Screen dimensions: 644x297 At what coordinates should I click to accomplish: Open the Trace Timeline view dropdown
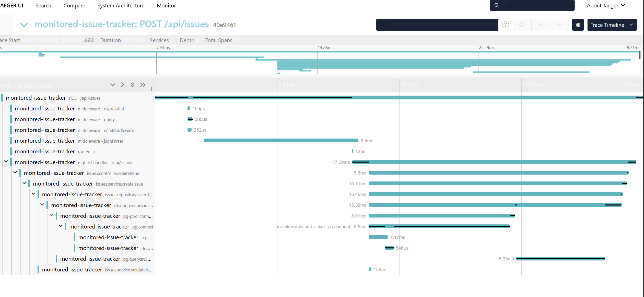[x=612, y=25]
